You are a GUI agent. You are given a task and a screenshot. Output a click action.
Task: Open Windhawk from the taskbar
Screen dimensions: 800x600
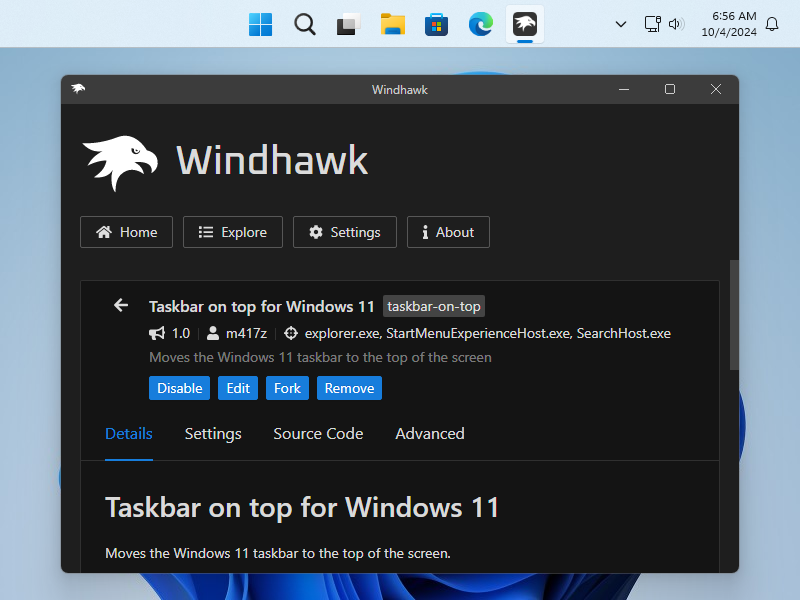524,24
